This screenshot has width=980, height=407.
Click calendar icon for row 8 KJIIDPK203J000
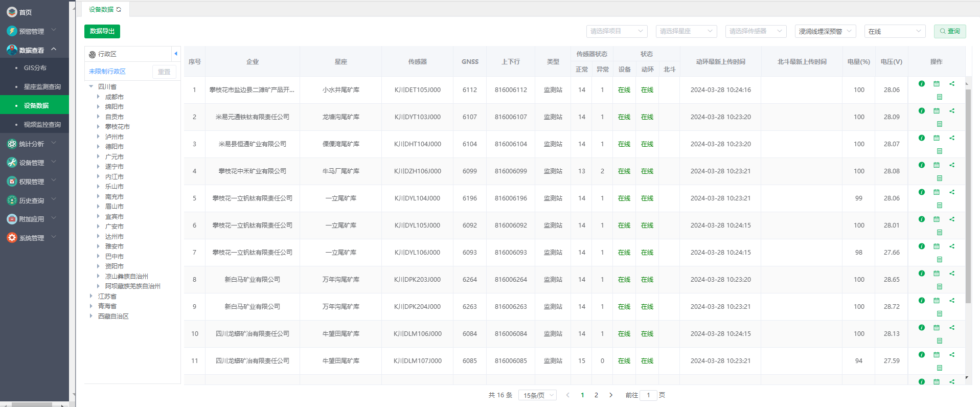point(936,273)
